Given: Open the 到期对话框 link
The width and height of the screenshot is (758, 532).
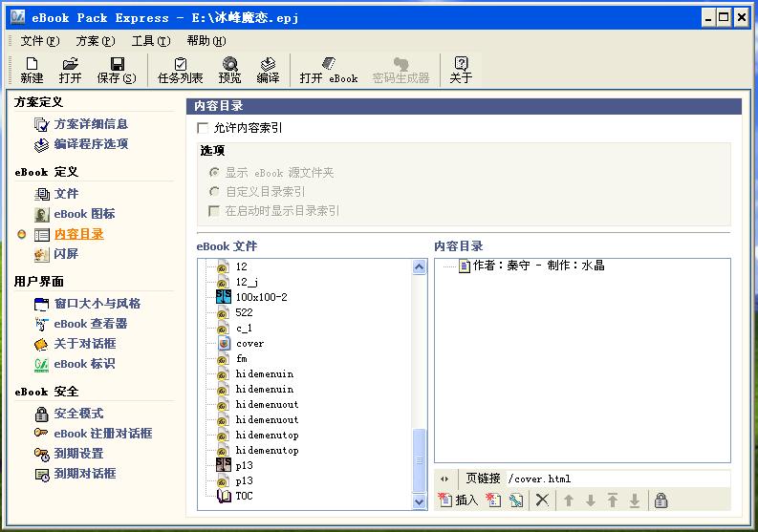Looking at the screenshot, I should click(85, 474).
